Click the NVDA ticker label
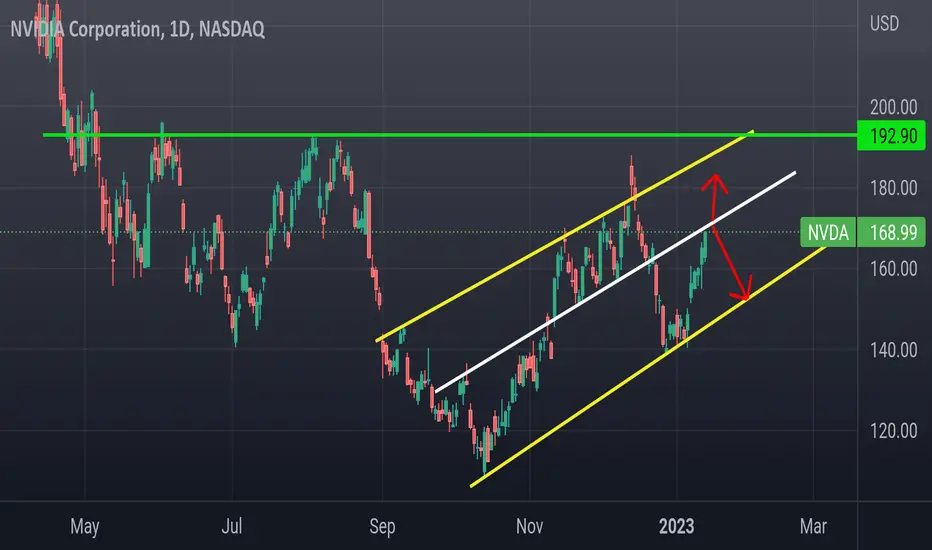 point(828,232)
